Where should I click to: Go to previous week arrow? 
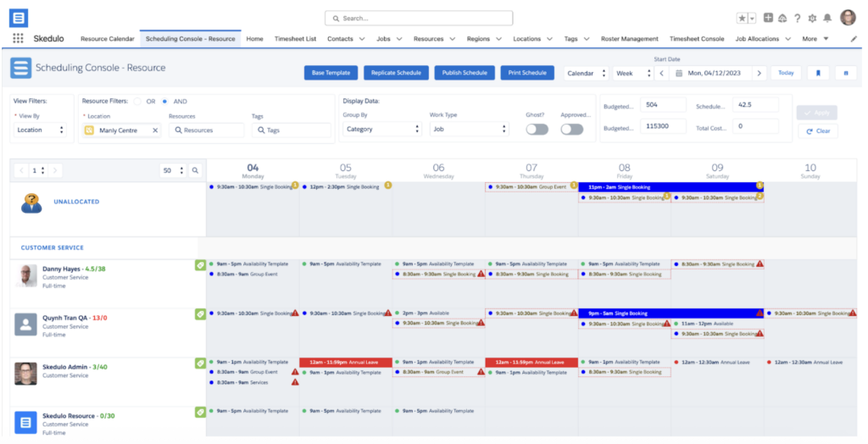(661, 73)
